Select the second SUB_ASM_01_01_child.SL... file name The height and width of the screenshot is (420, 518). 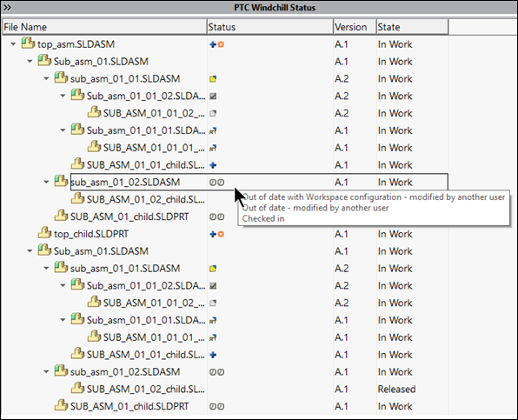(x=146, y=355)
